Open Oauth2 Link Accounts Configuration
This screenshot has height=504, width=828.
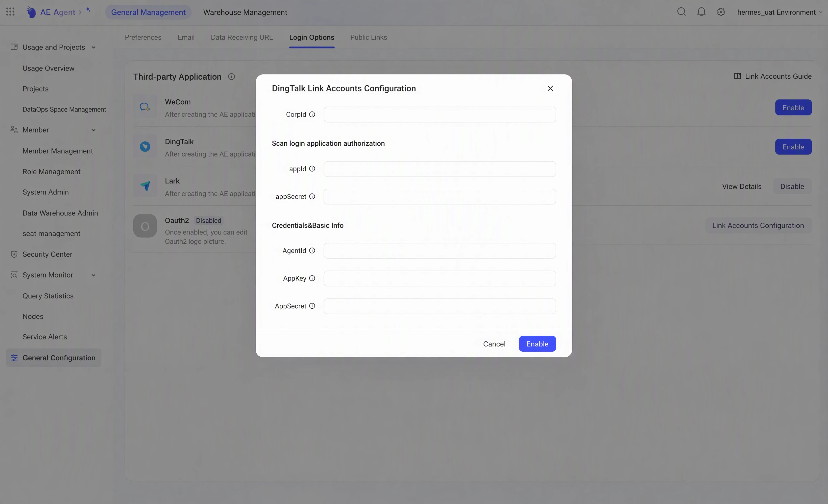pos(758,225)
